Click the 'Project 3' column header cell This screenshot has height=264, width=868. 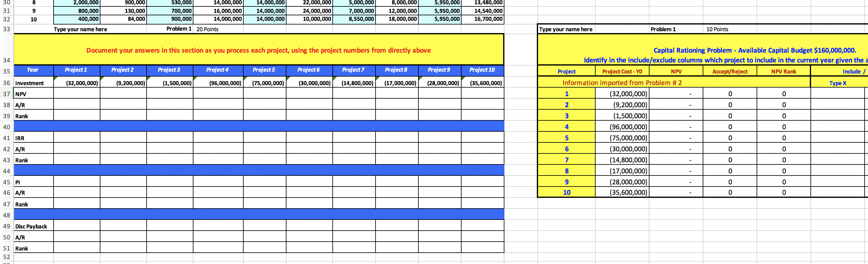170,70
